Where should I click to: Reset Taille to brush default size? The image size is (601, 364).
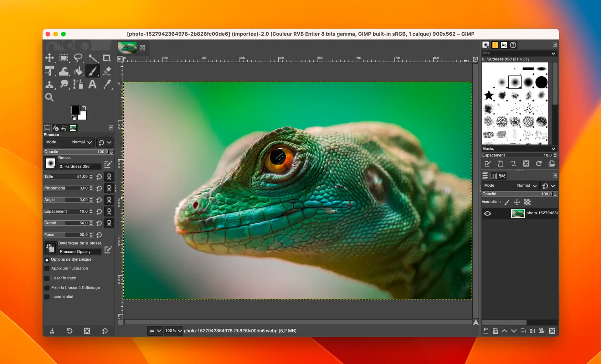[x=99, y=177]
